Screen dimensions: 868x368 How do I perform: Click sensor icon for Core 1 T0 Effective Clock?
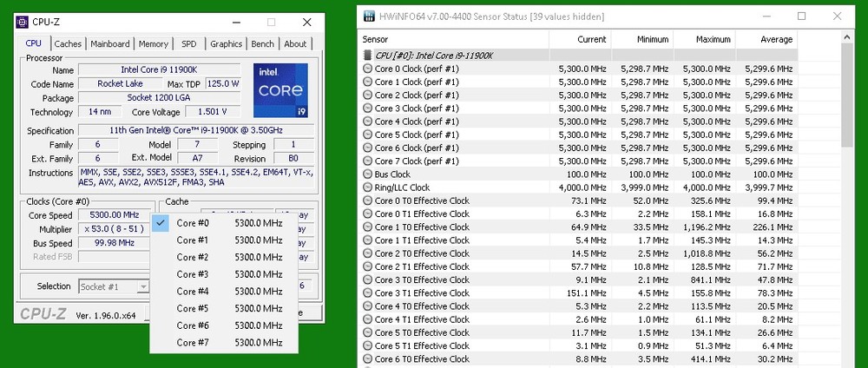coord(367,227)
